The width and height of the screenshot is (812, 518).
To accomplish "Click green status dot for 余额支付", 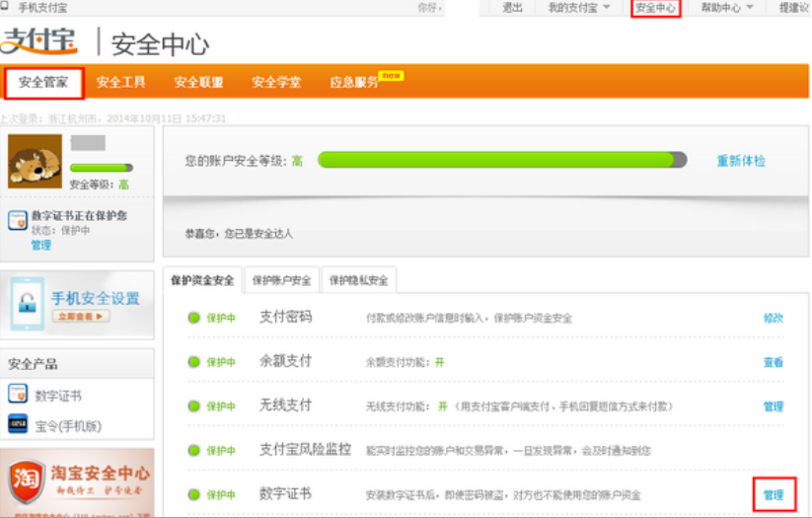I will click(x=194, y=362).
